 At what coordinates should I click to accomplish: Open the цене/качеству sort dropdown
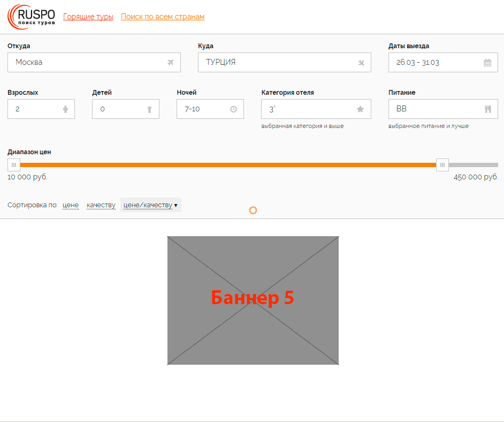point(150,205)
